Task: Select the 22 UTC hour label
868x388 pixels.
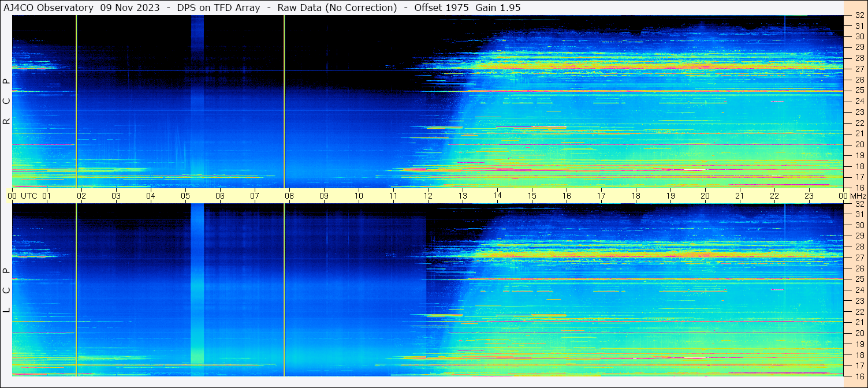Action: coord(774,196)
